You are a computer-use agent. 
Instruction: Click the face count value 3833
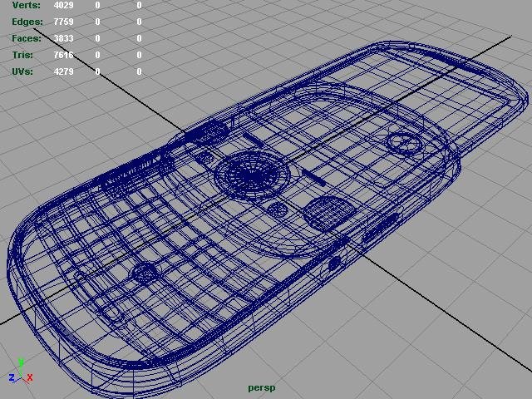pyautogui.click(x=63, y=38)
